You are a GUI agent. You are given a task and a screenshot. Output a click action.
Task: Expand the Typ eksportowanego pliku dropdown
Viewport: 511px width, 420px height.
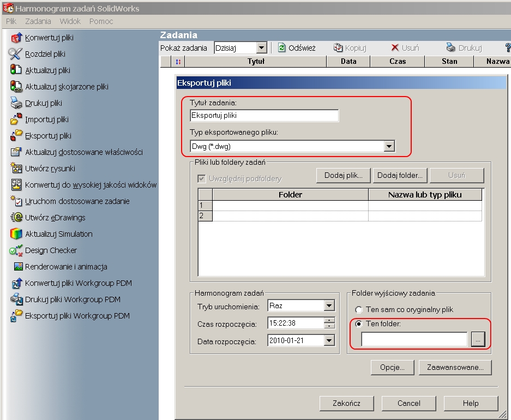(x=389, y=146)
